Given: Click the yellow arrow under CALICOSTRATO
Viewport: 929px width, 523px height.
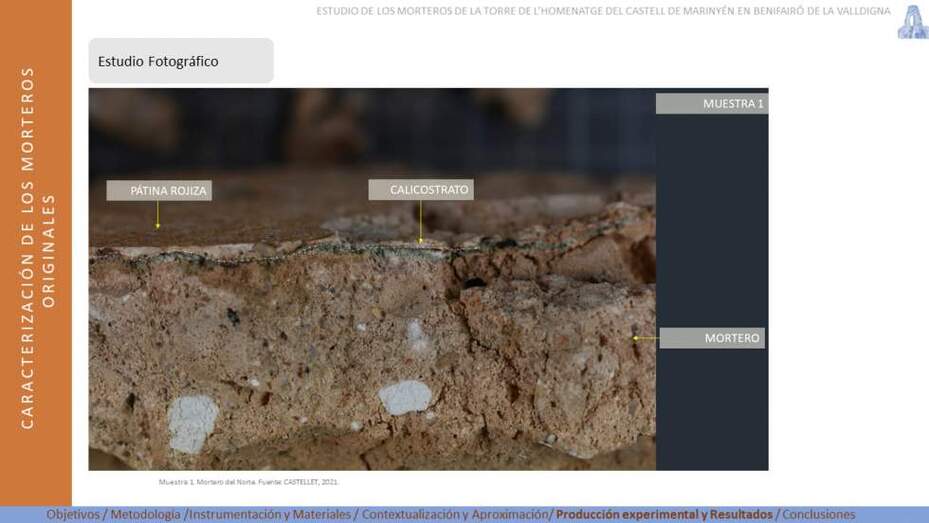Looking at the screenshot, I should click(x=421, y=222).
